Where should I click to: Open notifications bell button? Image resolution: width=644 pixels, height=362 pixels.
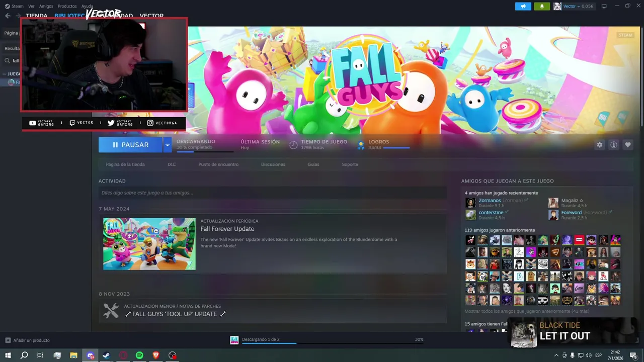pos(542,6)
